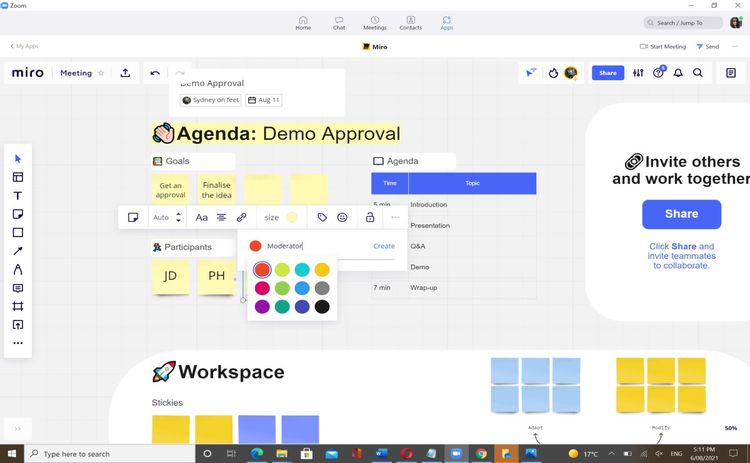Image resolution: width=750 pixels, height=463 pixels.
Task: Open the notes panel icon
Action: pyautogui.click(x=731, y=73)
